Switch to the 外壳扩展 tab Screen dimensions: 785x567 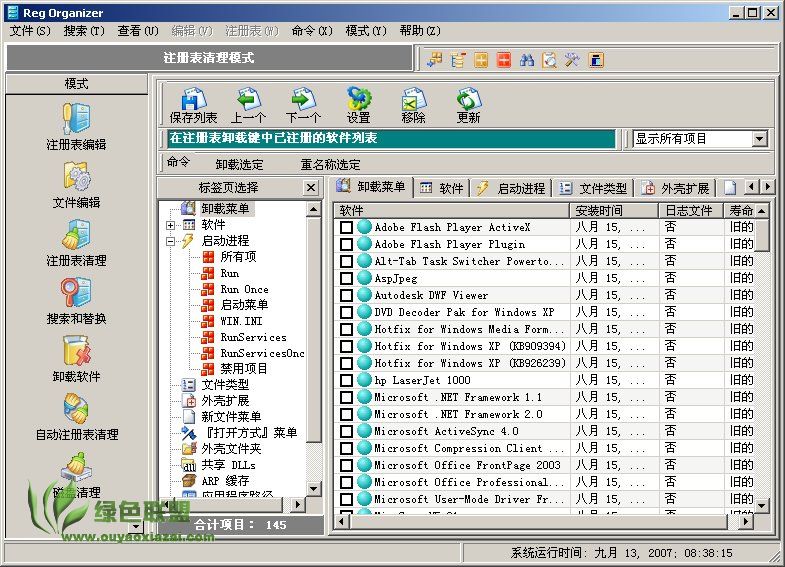pos(675,188)
